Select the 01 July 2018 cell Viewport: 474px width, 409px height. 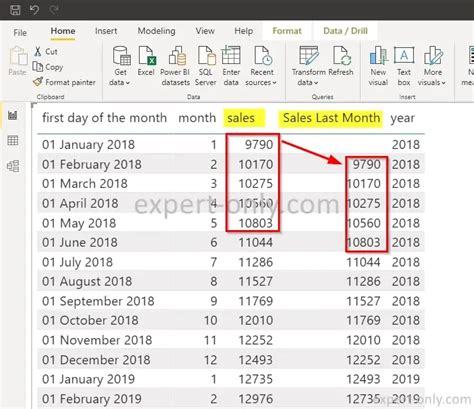point(77,262)
